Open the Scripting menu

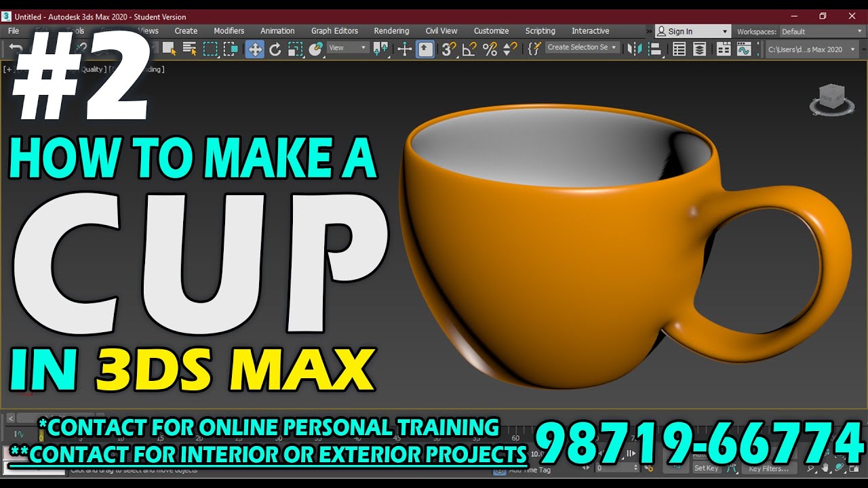(x=540, y=31)
